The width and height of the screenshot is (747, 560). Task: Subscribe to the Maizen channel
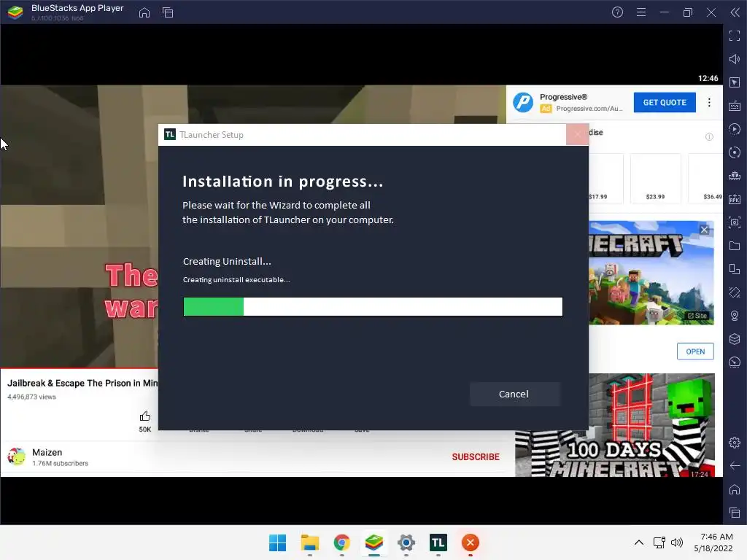click(x=476, y=457)
